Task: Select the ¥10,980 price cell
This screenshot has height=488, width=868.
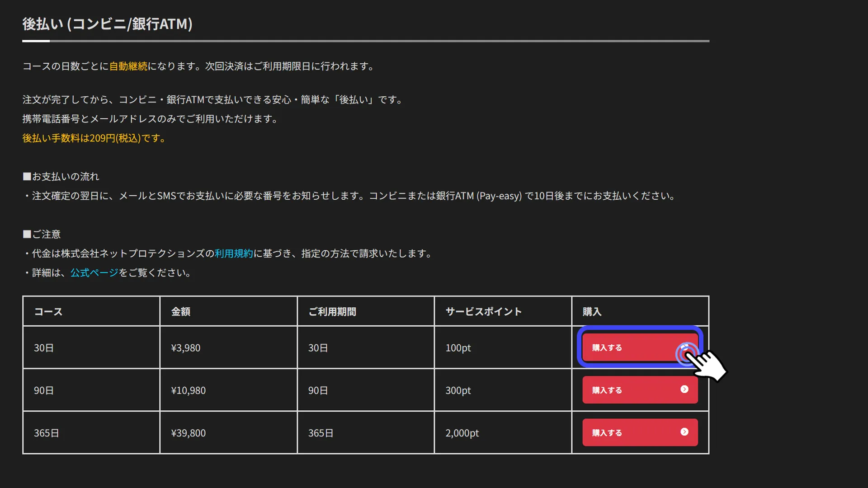Action: pos(189,390)
